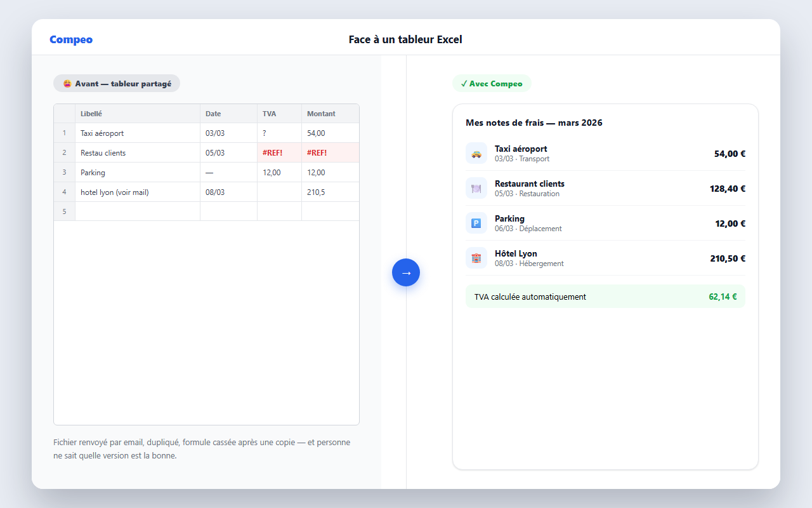
Task: Click the green 62,14 € TVA total
Action: pos(723,297)
